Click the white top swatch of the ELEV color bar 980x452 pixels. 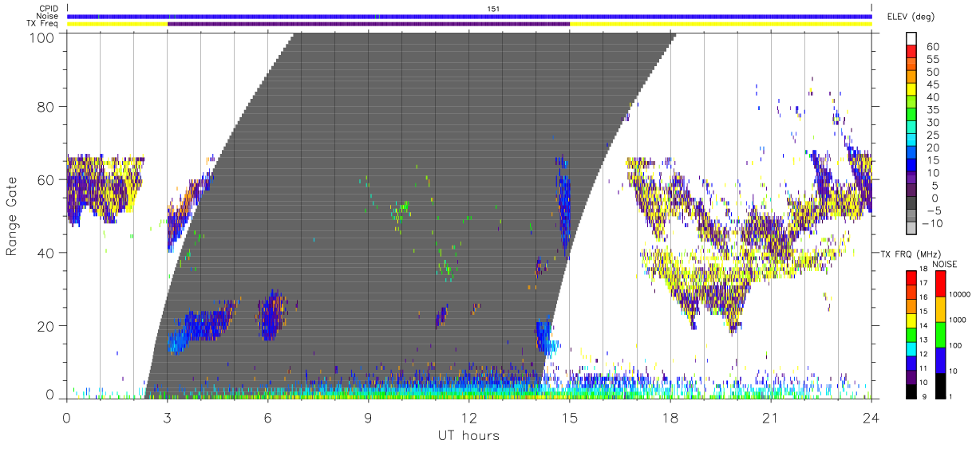[x=913, y=39]
